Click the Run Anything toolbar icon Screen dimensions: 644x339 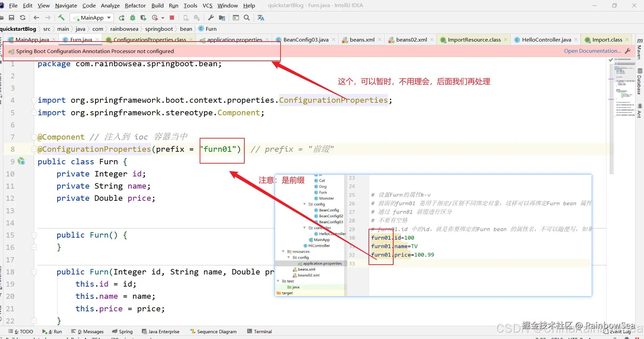(236, 18)
